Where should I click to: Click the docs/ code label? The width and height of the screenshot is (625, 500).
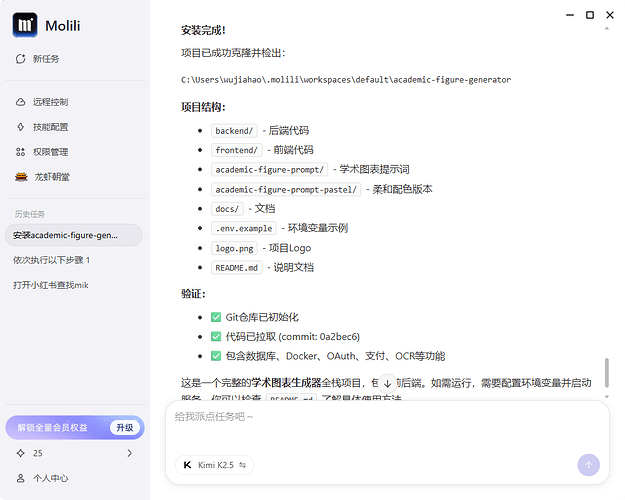point(227,209)
